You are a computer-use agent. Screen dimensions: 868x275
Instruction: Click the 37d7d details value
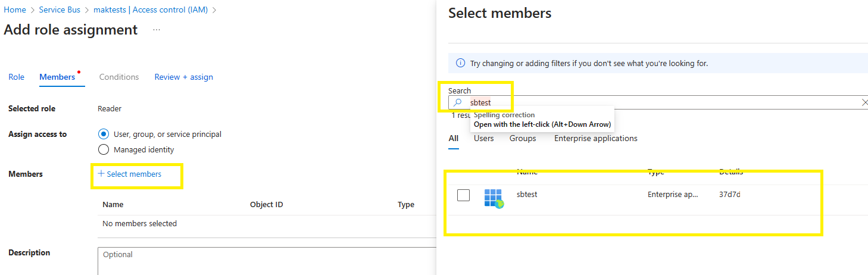(730, 195)
